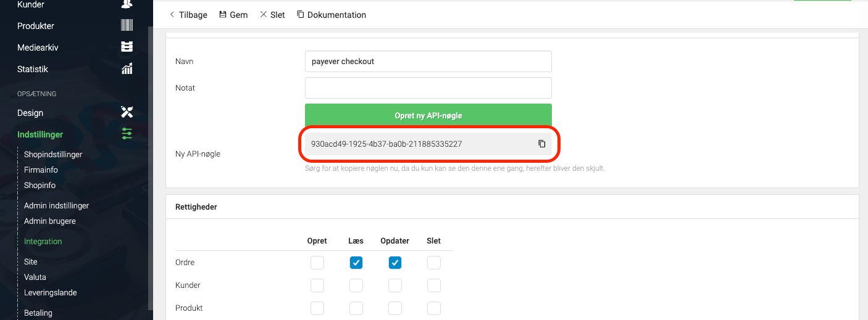Uncheck the Ordre Læs permission checkbox
The image size is (868, 320).
coord(356,263)
